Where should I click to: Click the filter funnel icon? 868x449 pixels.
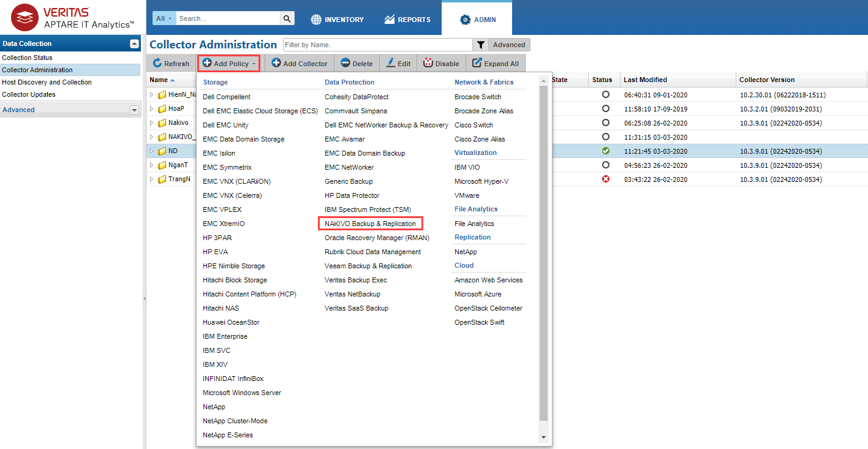coord(481,45)
